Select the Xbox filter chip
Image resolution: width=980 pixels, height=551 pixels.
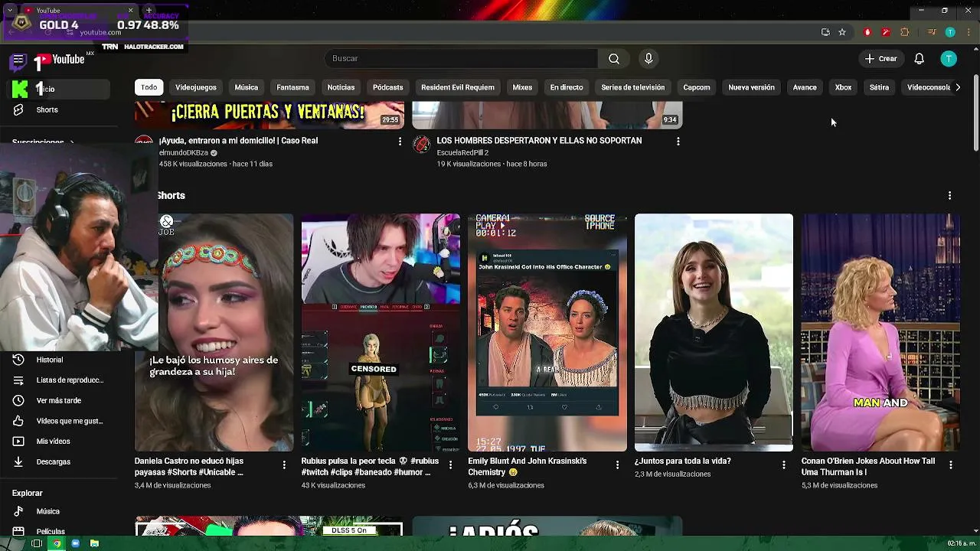pyautogui.click(x=843, y=87)
